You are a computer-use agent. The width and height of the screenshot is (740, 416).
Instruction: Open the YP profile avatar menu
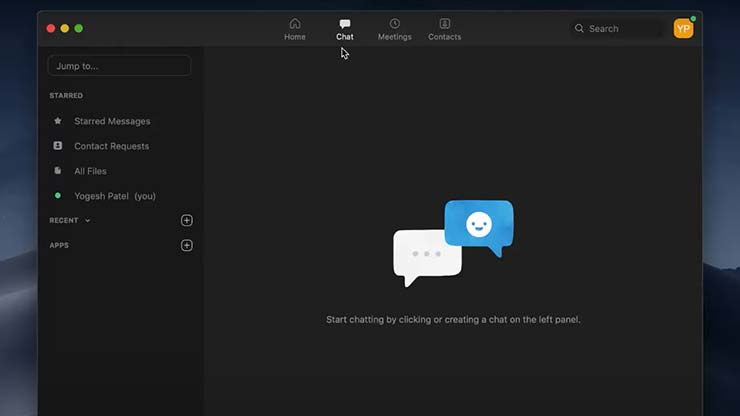tap(683, 29)
